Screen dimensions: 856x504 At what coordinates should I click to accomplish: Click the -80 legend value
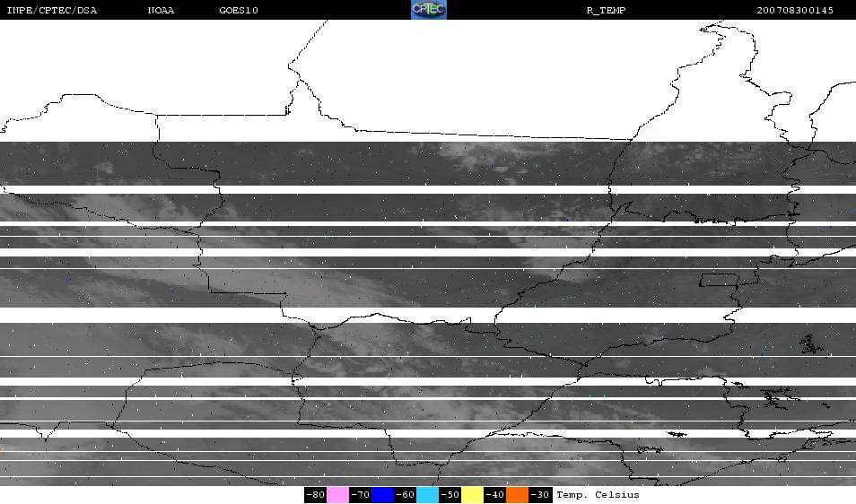(x=316, y=495)
